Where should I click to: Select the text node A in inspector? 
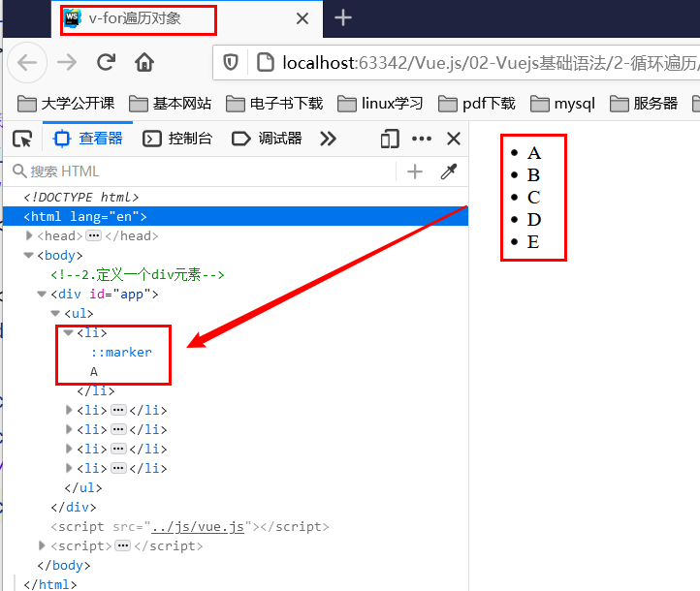point(94,371)
